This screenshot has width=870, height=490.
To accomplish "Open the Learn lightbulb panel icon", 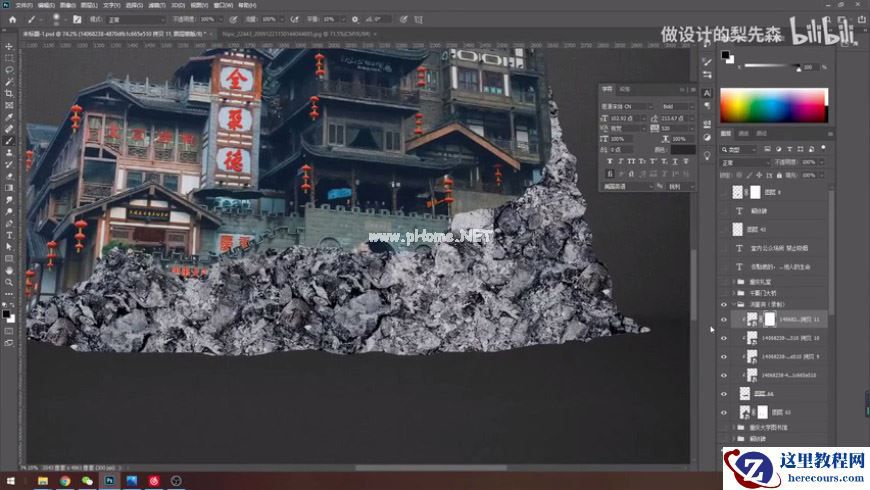I will click(x=707, y=156).
